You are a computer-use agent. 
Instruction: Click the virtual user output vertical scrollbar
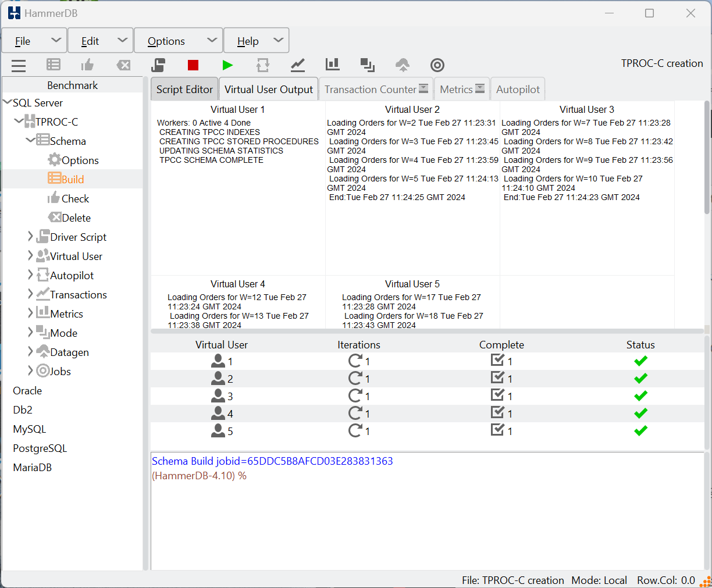[x=707, y=157]
